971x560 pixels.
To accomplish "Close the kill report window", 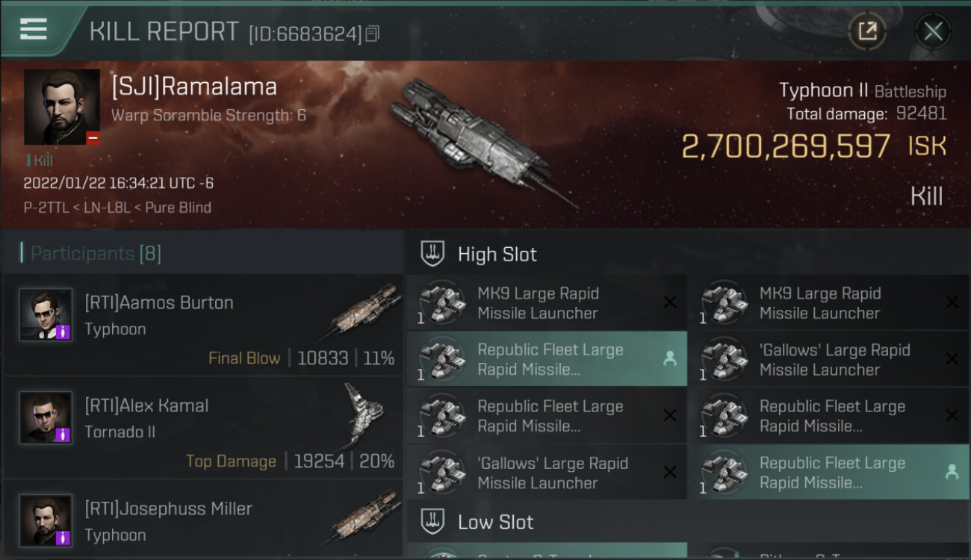I will coord(933,31).
